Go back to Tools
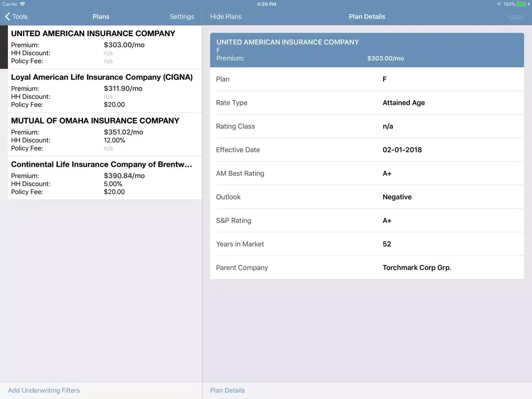This screenshot has width=532, height=399. click(x=16, y=17)
